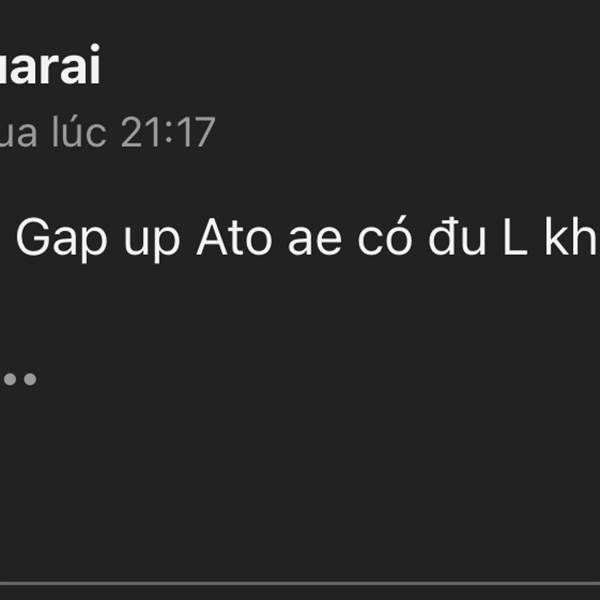Click the letter "L" in the post text
Image resolution: width=600 pixels, height=600 pixels.
515,236
